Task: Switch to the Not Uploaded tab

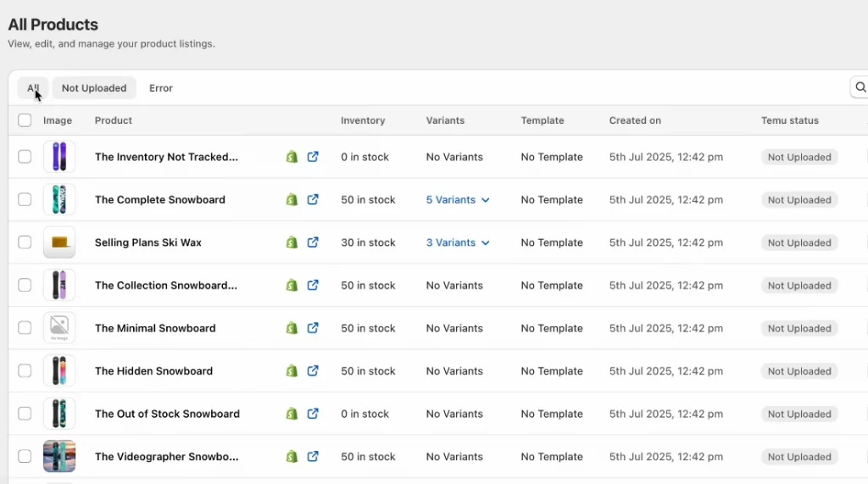Action: [x=94, y=88]
